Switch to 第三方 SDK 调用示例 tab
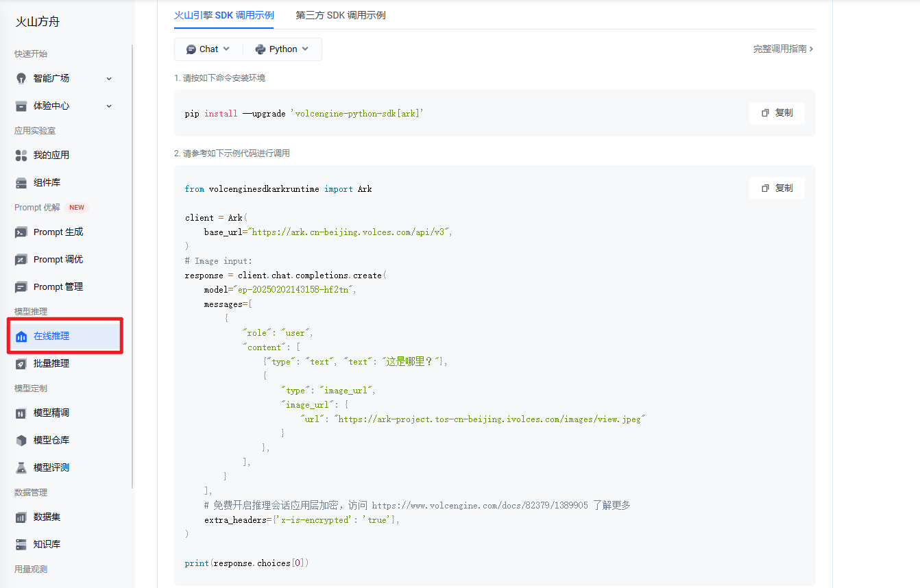The height and width of the screenshot is (588, 920). (x=341, y=15)
